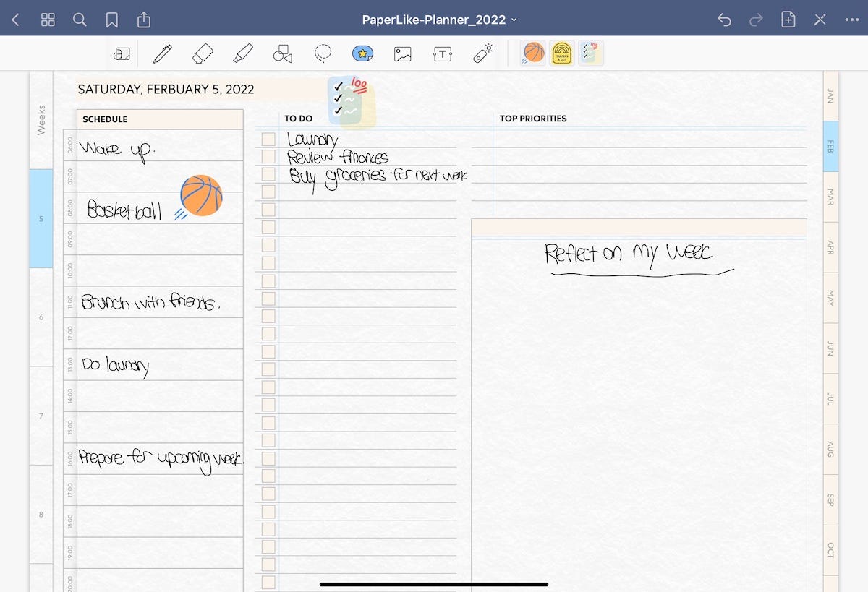Open the more options ellipsis menu
Viewport: 868px width, 592px height.
852,20
